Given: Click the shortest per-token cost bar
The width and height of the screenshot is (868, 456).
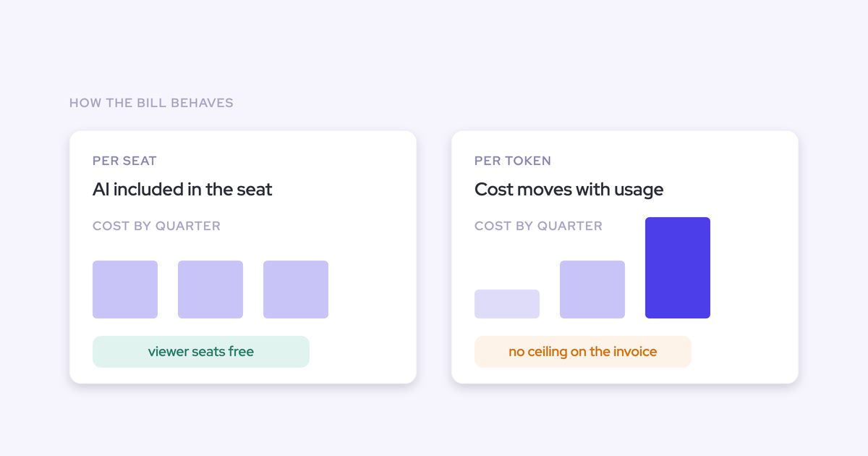Looking at the screenshot, I should pyautogui.click(x=507, y=304).
